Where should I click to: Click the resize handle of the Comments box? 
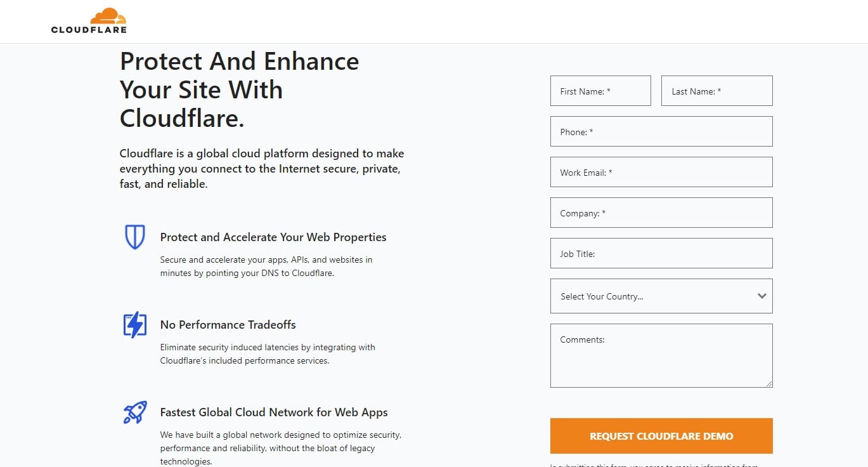click(768, 383)
